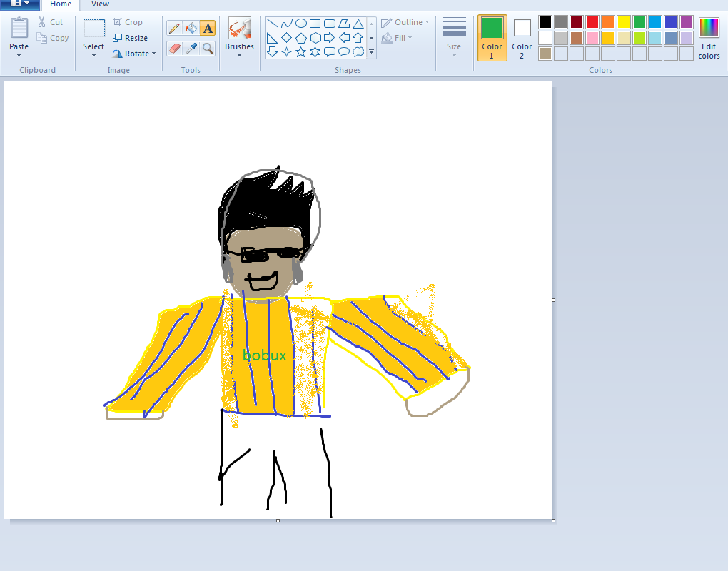Viewport: 728px width, 571px height.
Task: Choose the Line shape
Action: click(273, 24)
